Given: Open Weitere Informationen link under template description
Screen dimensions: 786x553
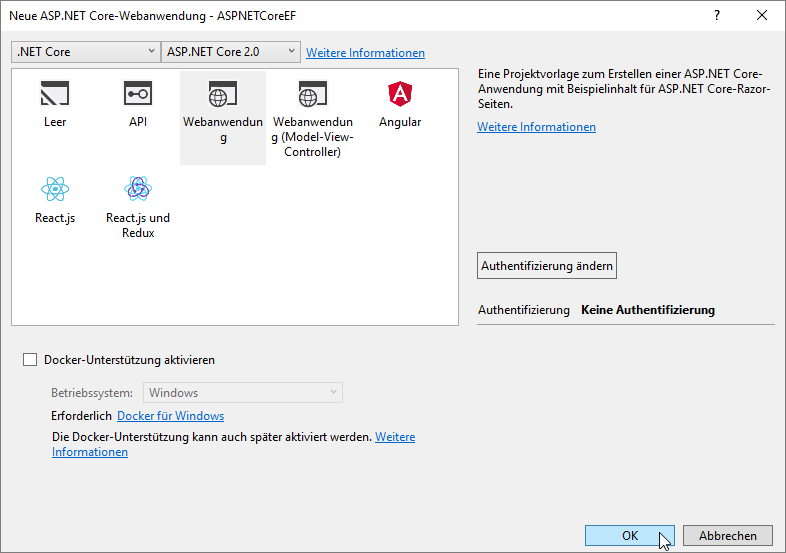Looking at the screenshot, I should coord(536,127).
